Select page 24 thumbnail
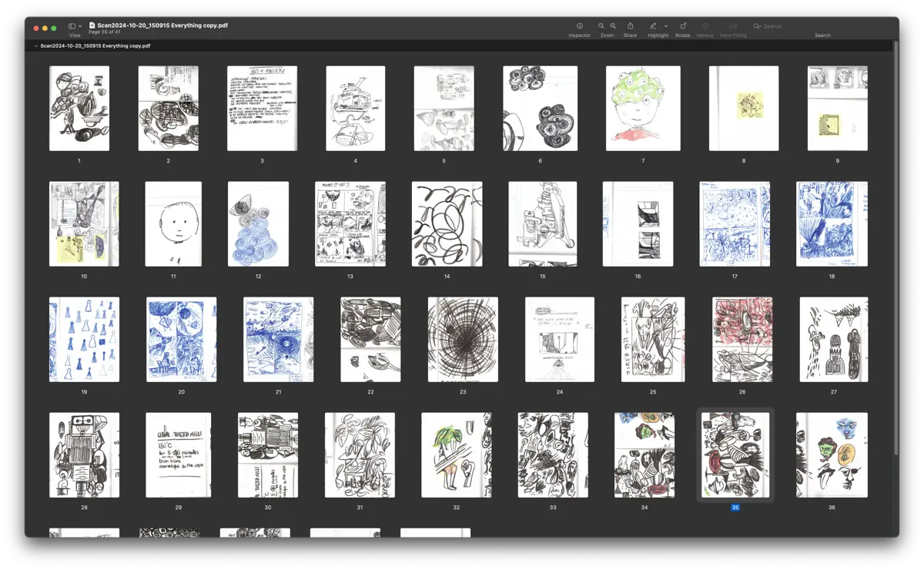The height and width of the screenshot is (570, 924). (x=560, y=340)
